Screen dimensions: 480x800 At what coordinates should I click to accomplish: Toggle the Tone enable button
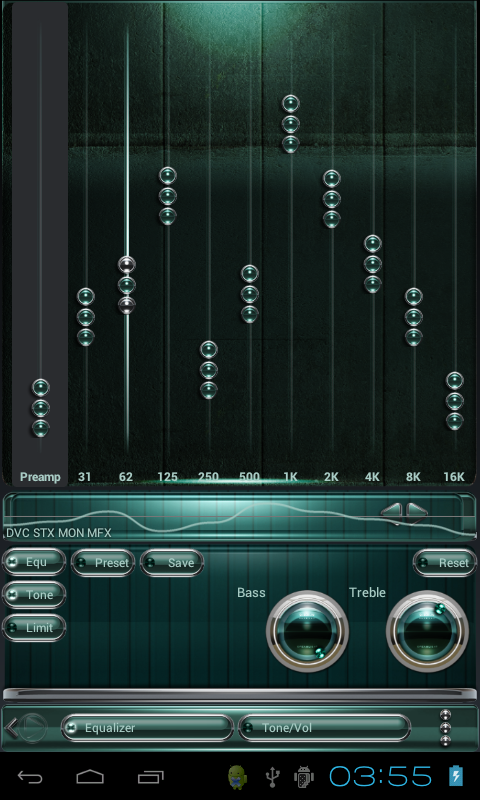point(34,595)
